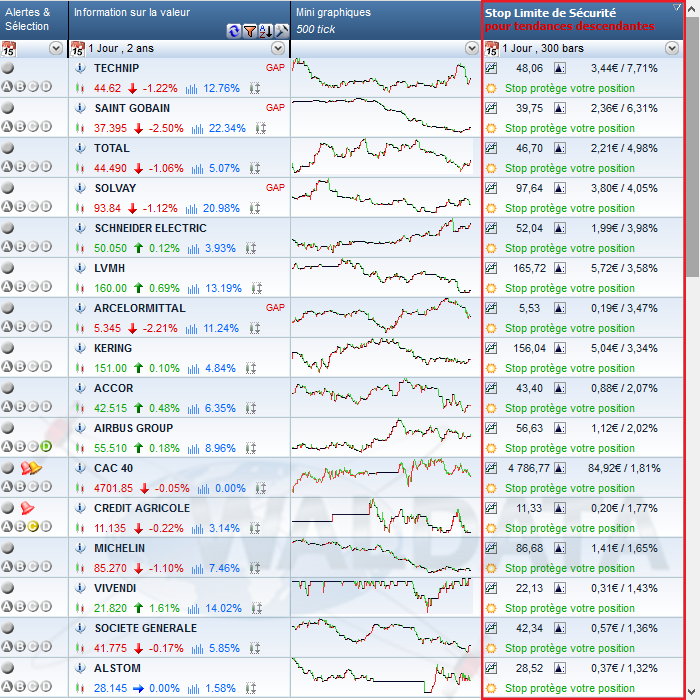Open the tools wrench icon in header

click(x=282, y=31)
